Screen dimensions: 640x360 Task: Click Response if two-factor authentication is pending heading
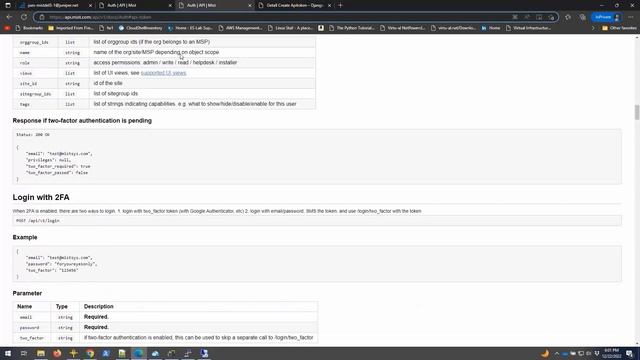point(82,121)
